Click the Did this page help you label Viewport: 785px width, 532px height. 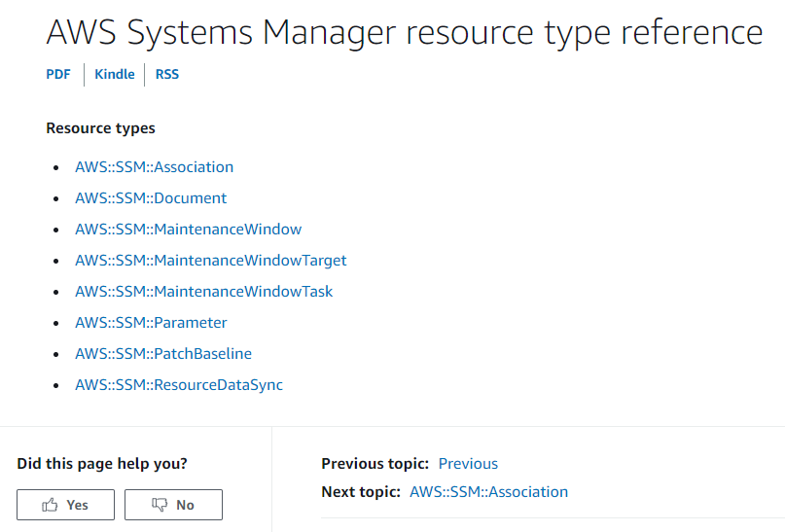tap(102, 464)
